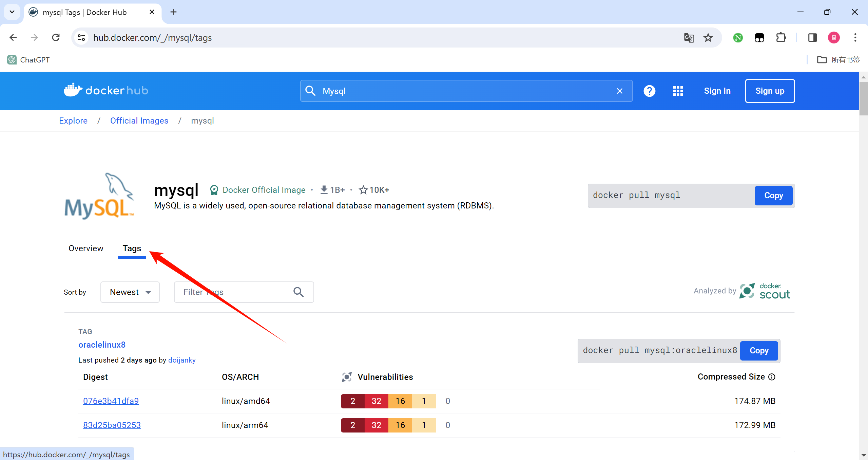Image resolution: width=868 pixels, height=460 pixels.
Task: Open Chrome three-dot menu
Action: [x=855, y=38]
